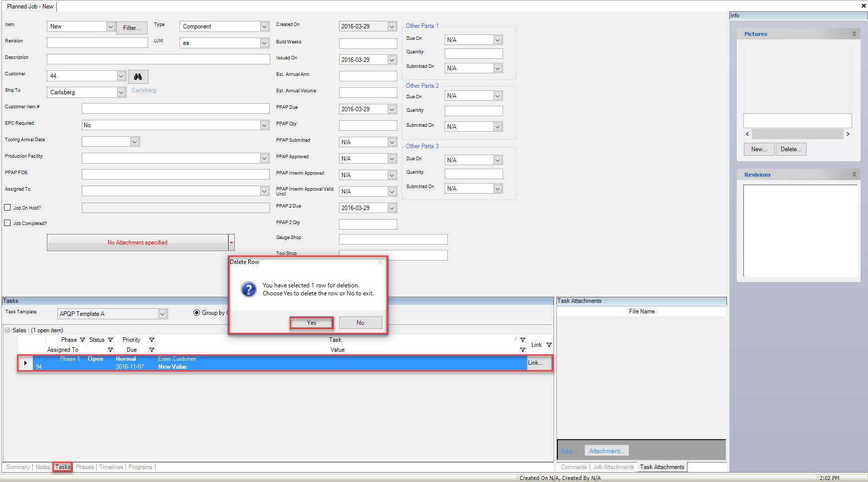Screen dimensions: 868x482
Task: Open Other Parts 1 Due On dropdown
Action: click(498, 40)
